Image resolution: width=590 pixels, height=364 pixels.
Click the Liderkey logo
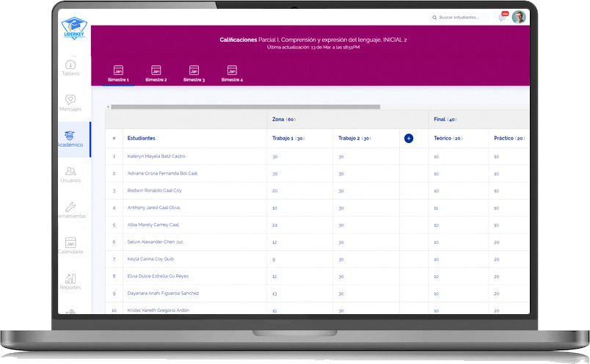pos(73,29)
